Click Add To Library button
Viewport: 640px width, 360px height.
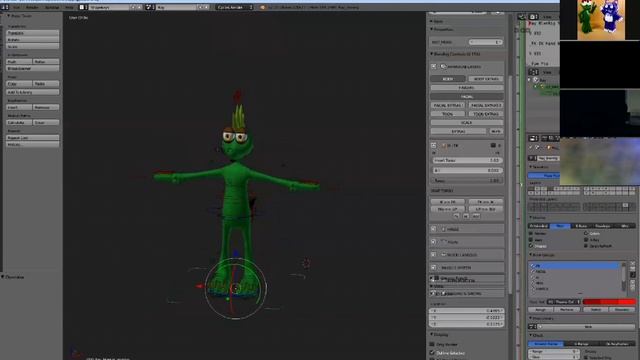[33, 92]
